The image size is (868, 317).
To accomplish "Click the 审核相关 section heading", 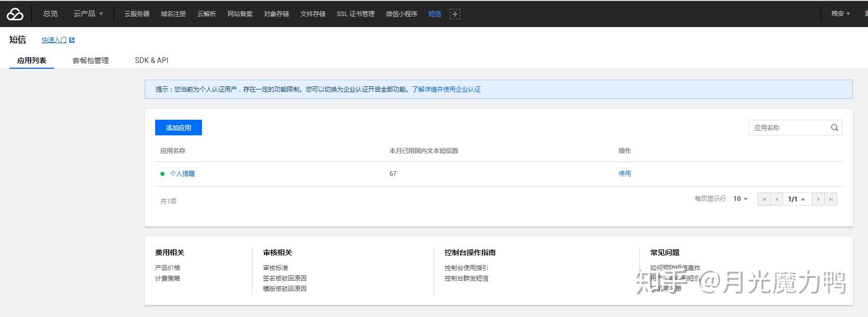I will pos(278,252).
